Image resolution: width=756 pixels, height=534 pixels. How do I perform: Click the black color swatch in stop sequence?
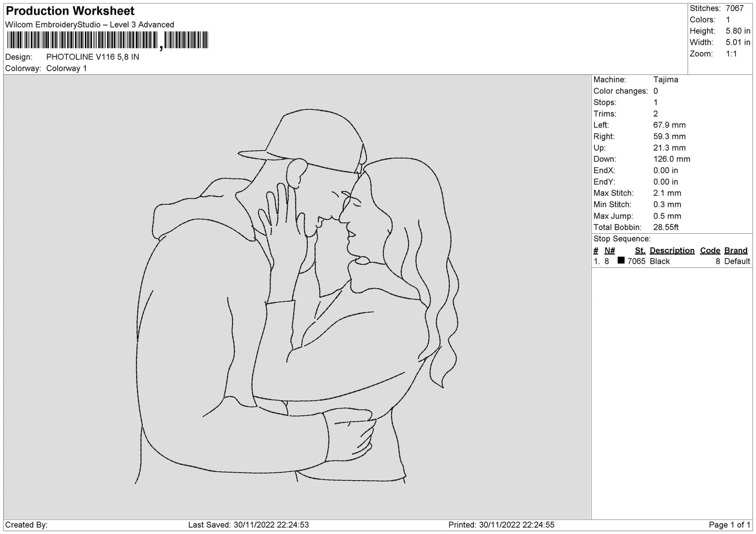621,260
